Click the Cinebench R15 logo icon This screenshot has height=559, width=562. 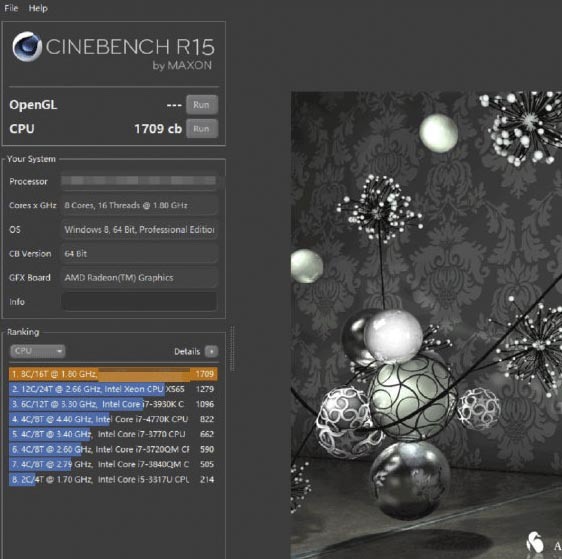coord(27,47)
